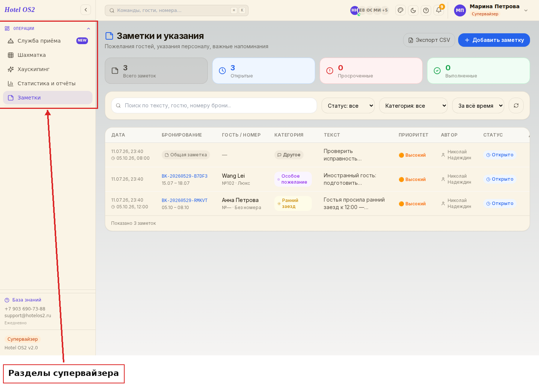
Task: Click the Ранний заезд category badge
Action: click(293, 203)
